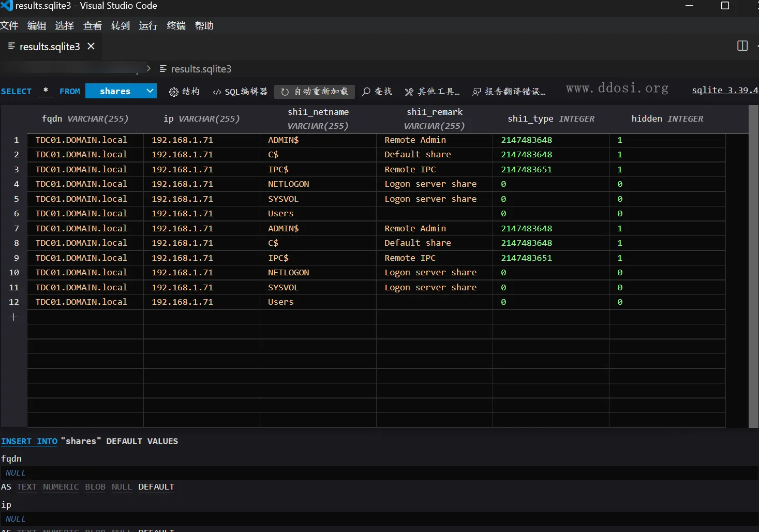Set fqdn type to DEFAULT
759x532 pixels.
point(156,487)
